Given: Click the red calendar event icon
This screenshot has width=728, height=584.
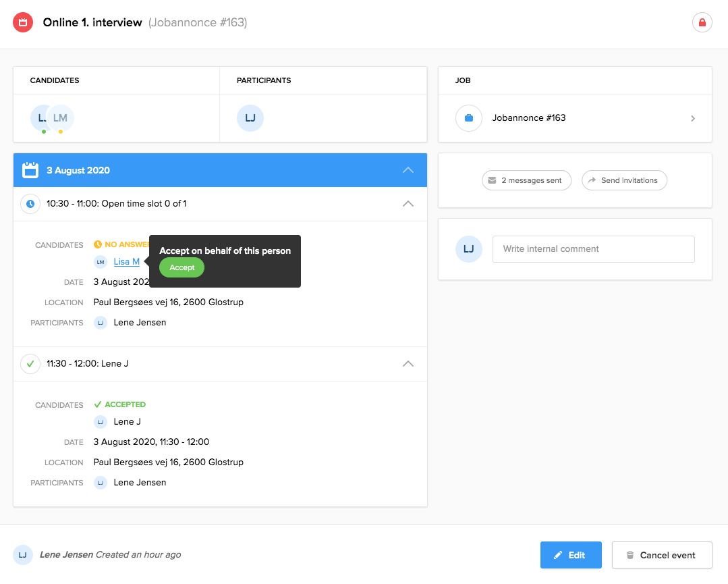Looking at the screenshot, I should (x=23, y=22).
